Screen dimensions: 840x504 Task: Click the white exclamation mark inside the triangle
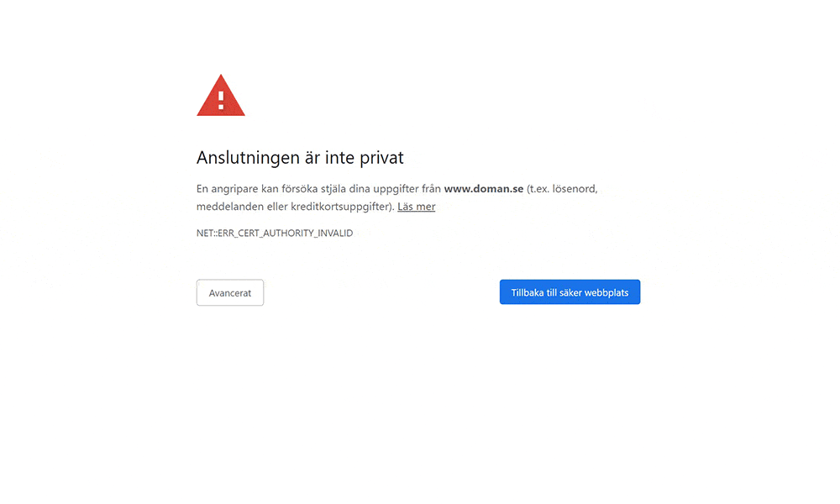pyautogui.click(x=221, y=100)
